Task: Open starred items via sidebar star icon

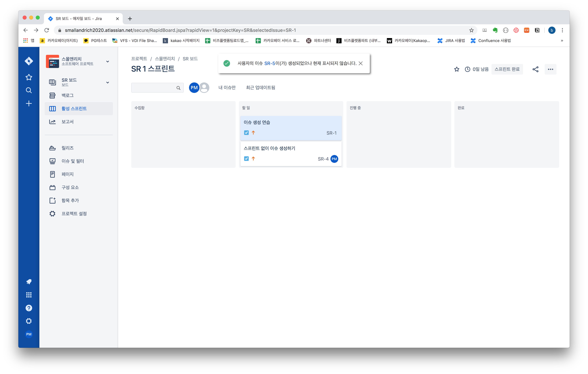Action: [29, 77]
